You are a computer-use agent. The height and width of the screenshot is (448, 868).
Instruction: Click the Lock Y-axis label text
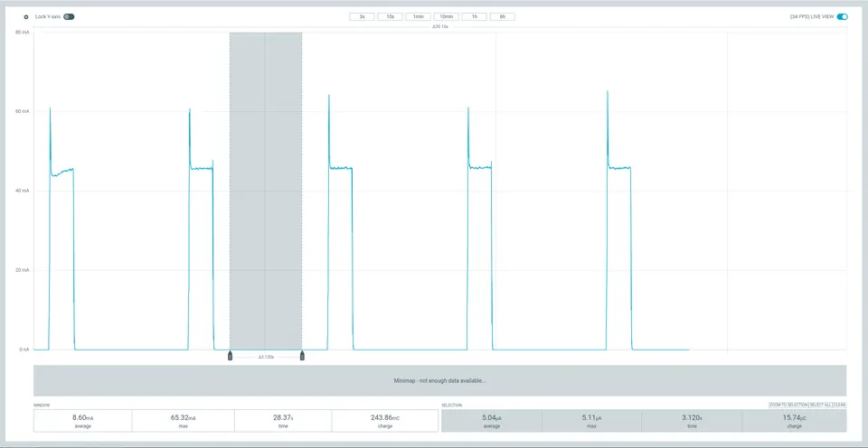coord(48,16)
